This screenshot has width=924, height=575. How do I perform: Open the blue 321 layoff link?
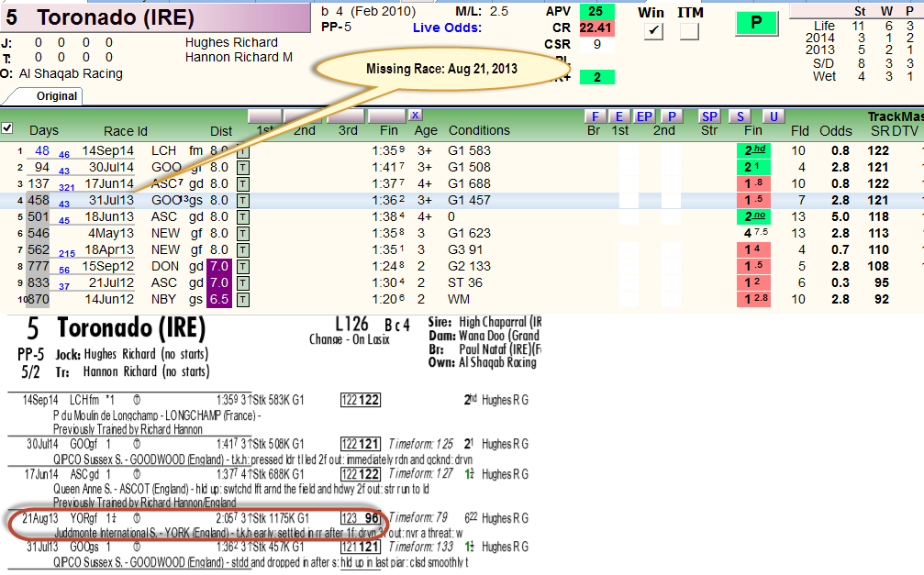pyautogui.click(x=67, y=187)
